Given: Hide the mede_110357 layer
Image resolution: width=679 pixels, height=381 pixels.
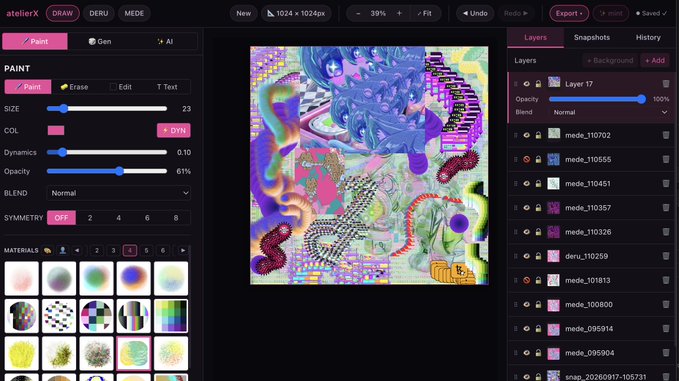Looking at the screenshot, I should click(x=527, y=208).
